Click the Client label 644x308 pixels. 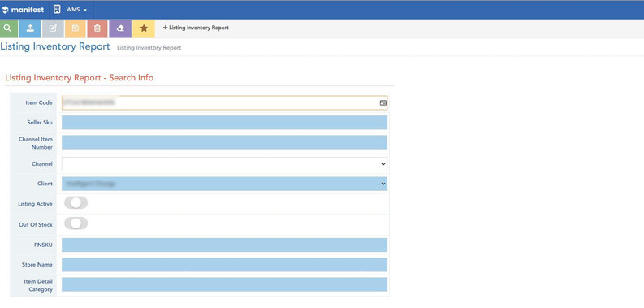click(45, 184)
